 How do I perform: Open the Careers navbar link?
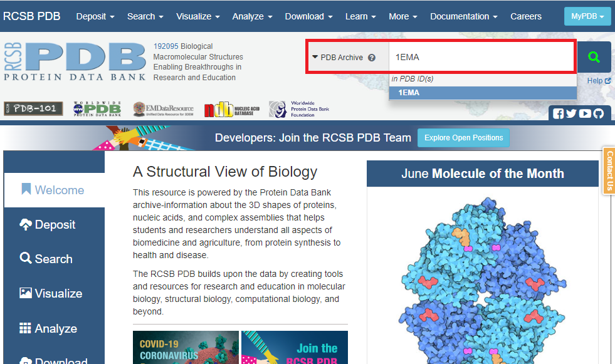point(525,16)
